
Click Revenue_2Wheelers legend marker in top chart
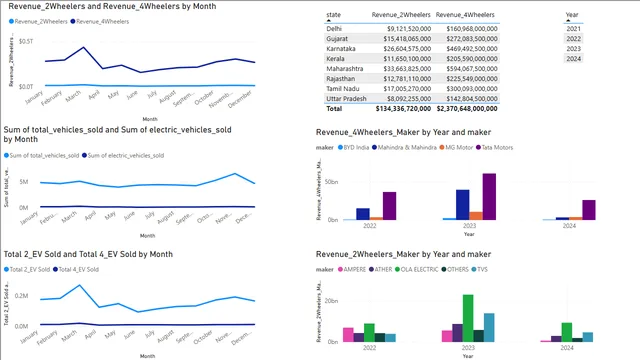tap(11, 21)
